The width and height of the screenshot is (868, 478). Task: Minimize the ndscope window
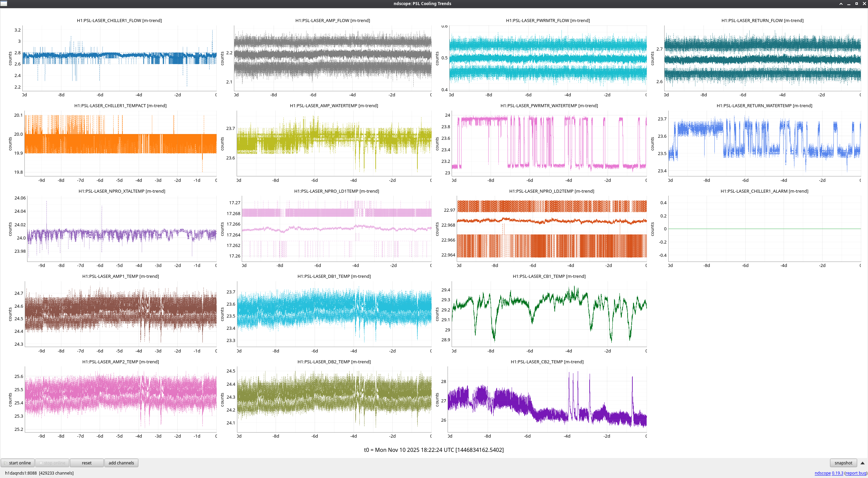[x=849, y=3]
